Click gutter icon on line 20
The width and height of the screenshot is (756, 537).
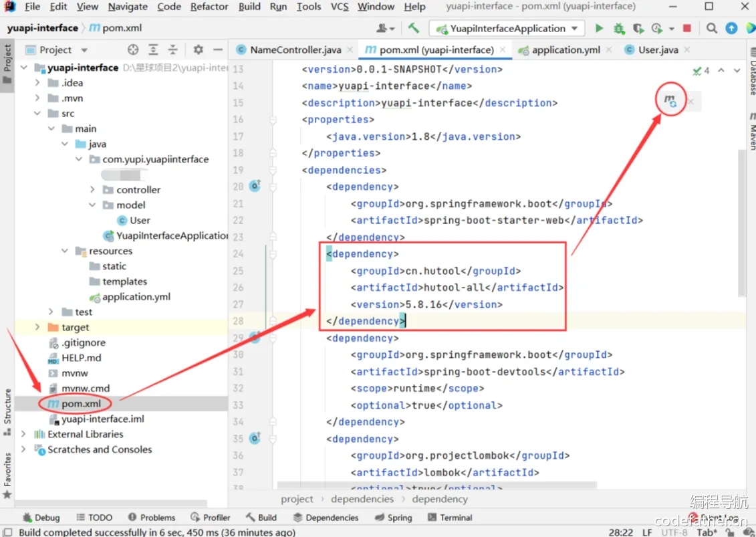[255, 186]
